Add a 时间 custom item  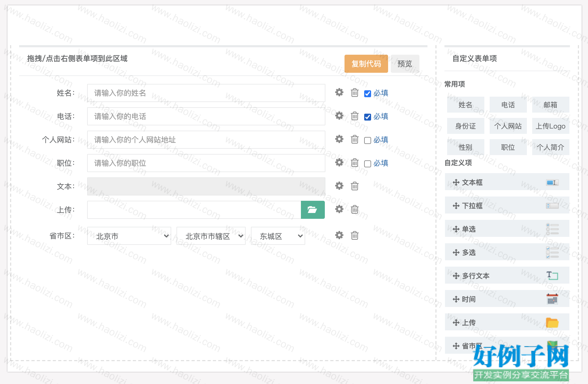tap(507, 299)
